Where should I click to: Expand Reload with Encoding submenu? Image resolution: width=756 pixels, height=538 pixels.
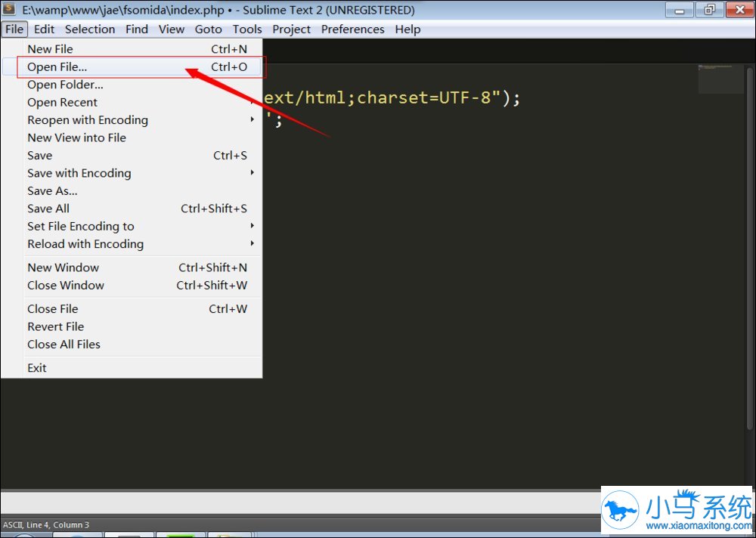[132, 244]
